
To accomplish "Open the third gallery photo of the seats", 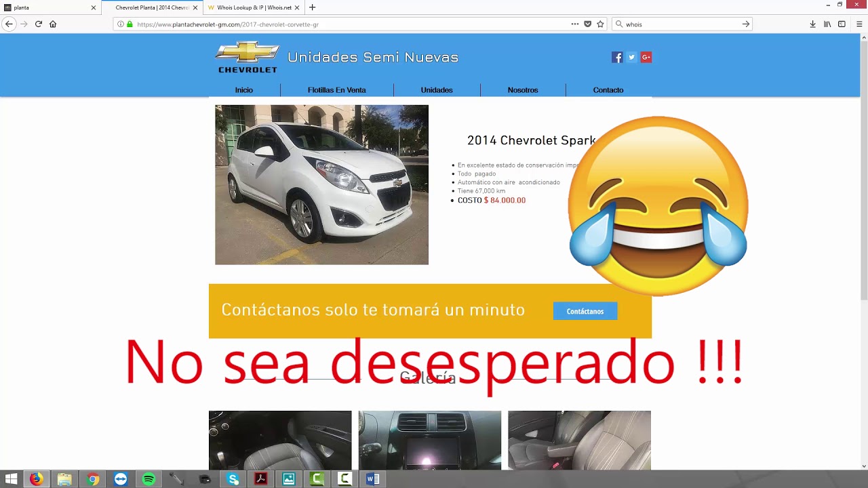I will 579,440.
